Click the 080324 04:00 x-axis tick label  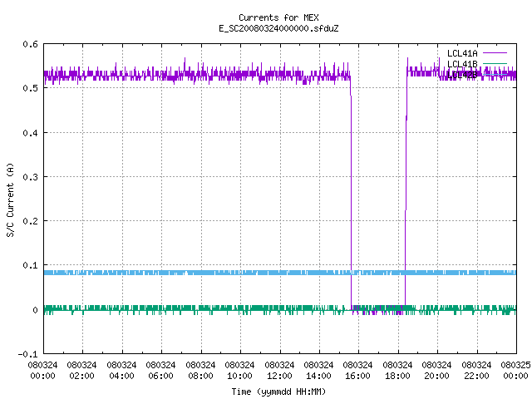(x=121, y=371)
